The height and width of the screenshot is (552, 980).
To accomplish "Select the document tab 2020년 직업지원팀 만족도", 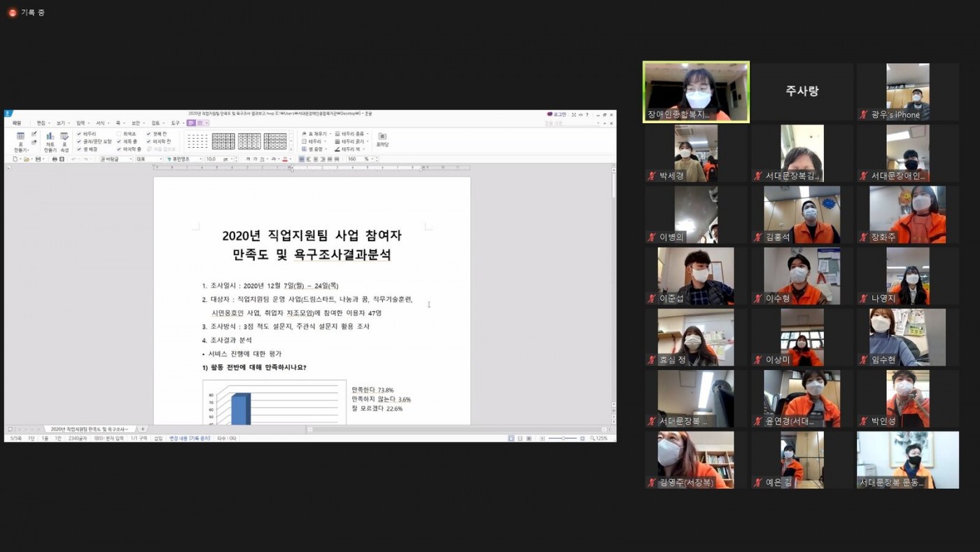I will click(90, 429).
